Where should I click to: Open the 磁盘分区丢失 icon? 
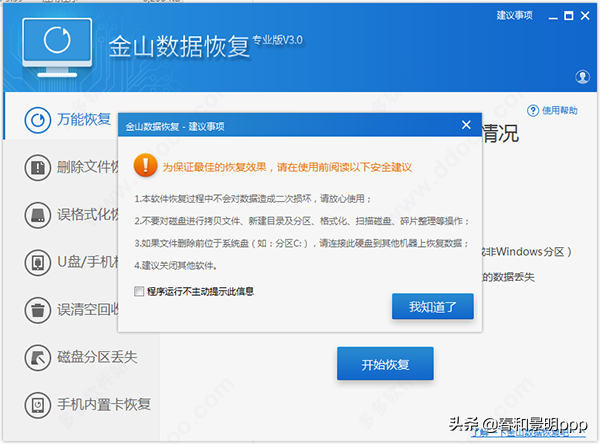coord(38,357)
